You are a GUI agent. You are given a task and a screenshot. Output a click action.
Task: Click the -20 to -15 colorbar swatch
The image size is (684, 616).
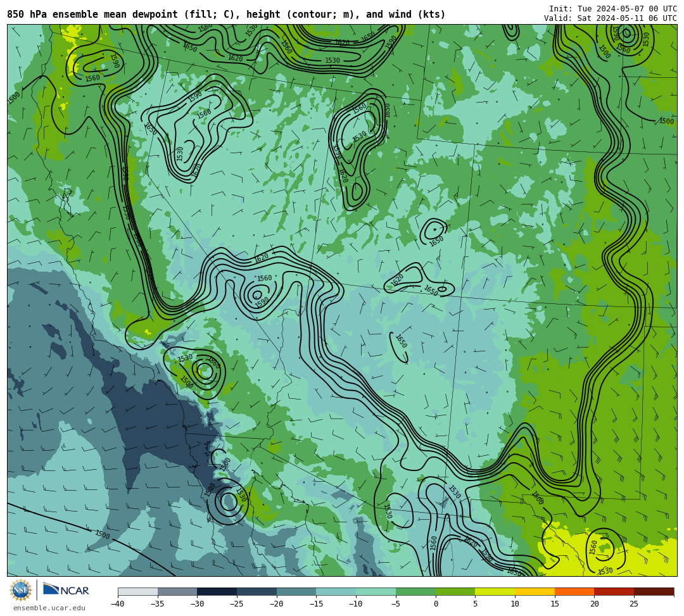pyautogui.click(x=296, y=591)
